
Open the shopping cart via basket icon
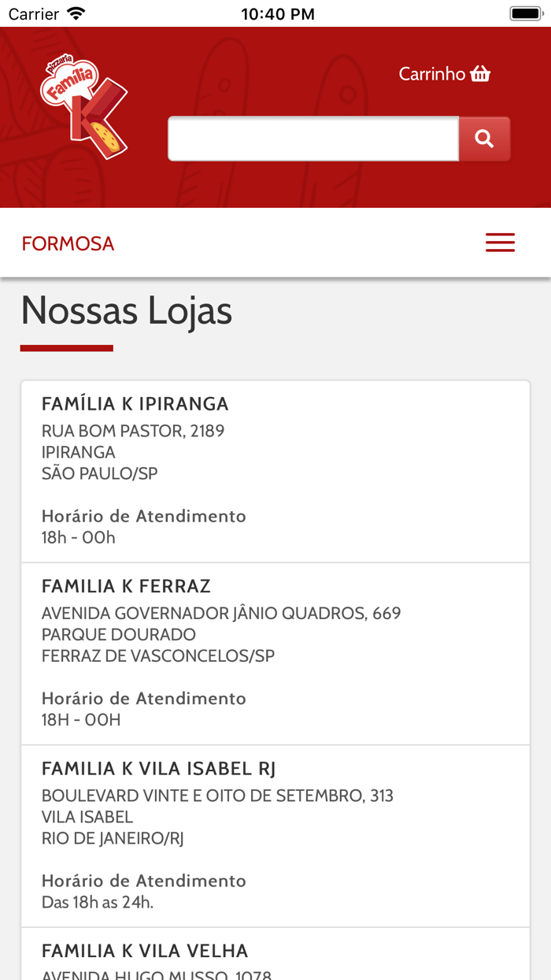coord(479,72)
